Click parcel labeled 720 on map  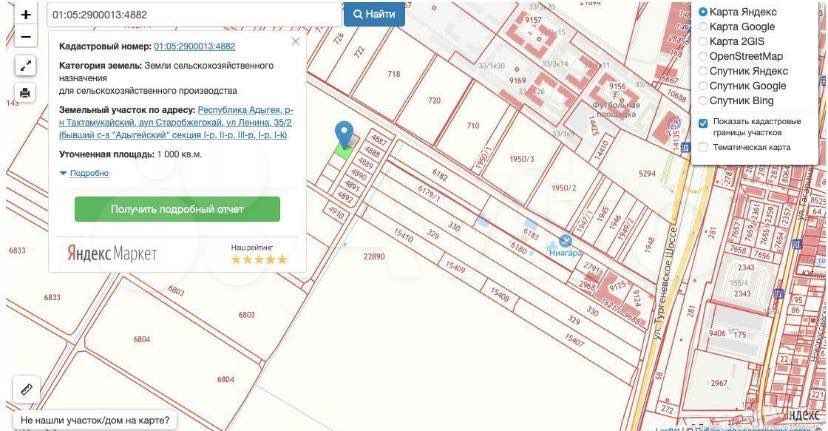[434, 100]
